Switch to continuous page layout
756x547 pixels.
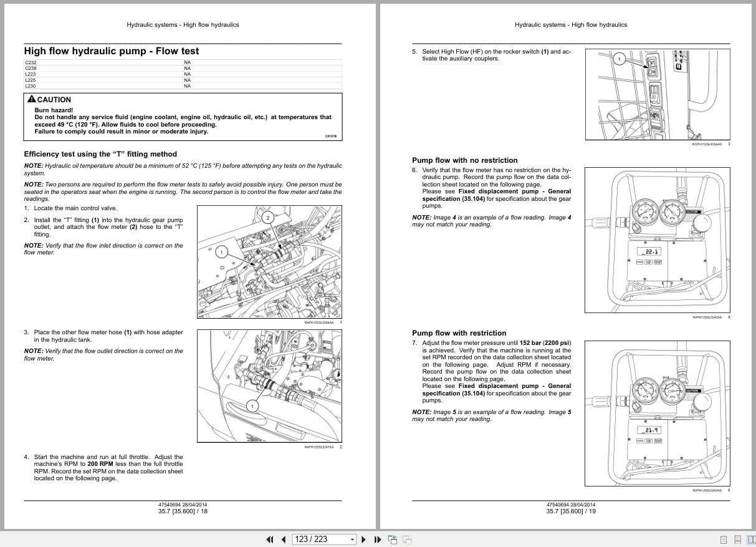coord(737,540)
